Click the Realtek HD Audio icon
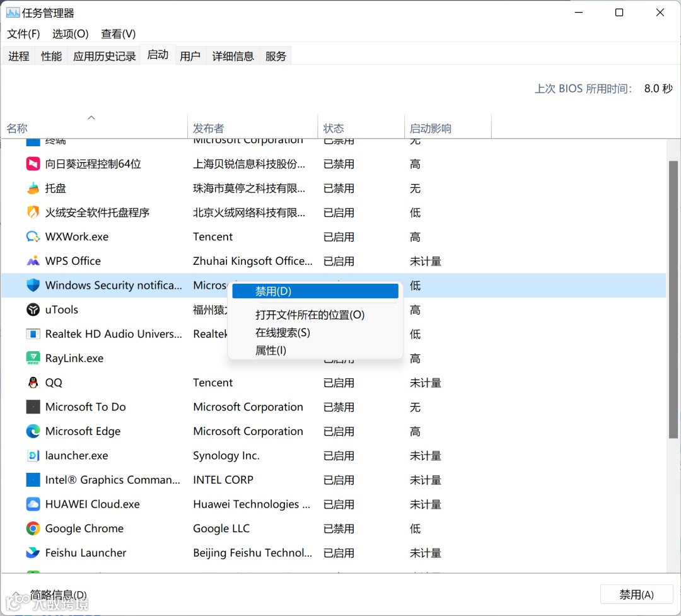Screen dimensions: 681x616 [33, 334]
